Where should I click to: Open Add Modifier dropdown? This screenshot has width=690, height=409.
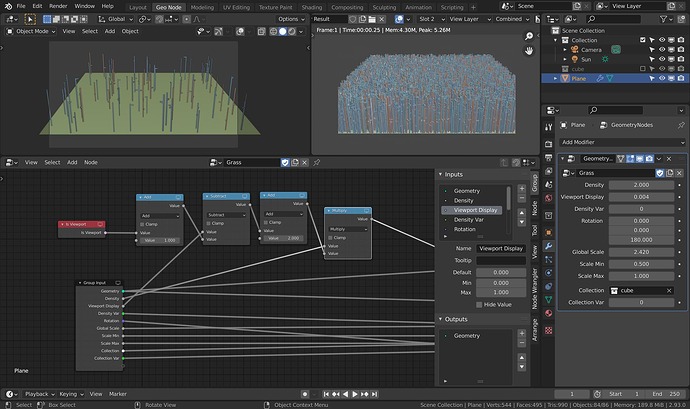[x=622, y=142]
